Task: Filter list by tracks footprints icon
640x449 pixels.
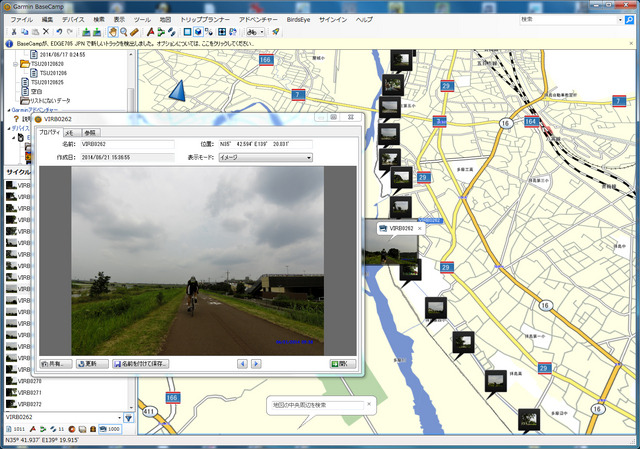Action: click(x=57, y=429)
